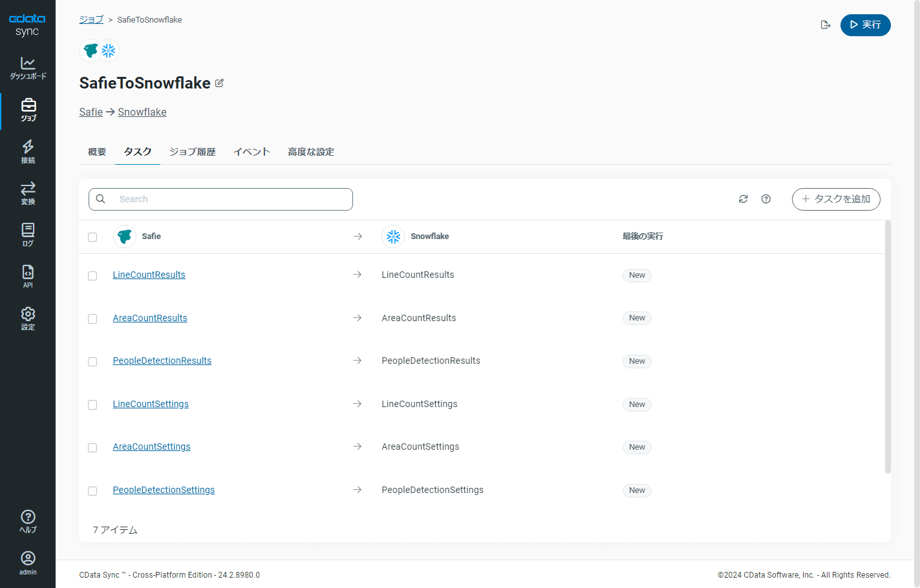This screenshot has height=588, width=920.
Task: Open the admin user account icon
Action: (x=28, y=563)
